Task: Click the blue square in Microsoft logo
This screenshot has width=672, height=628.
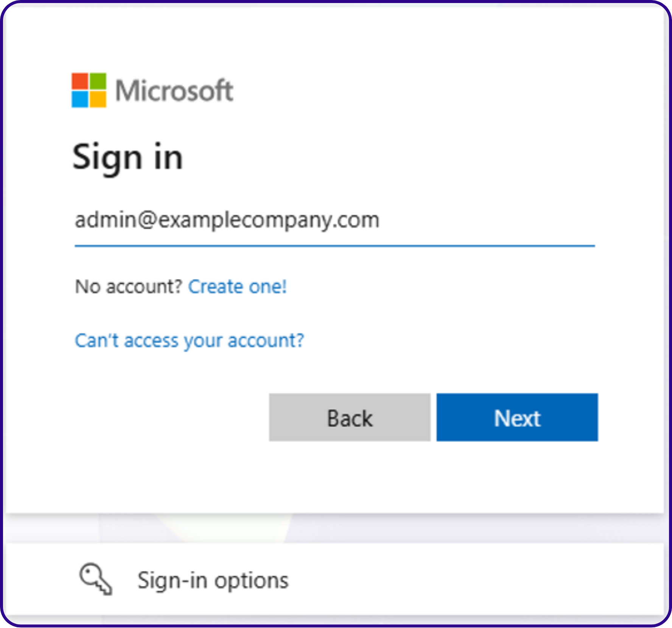Action: pyautogui.click(x=80, y=99)
